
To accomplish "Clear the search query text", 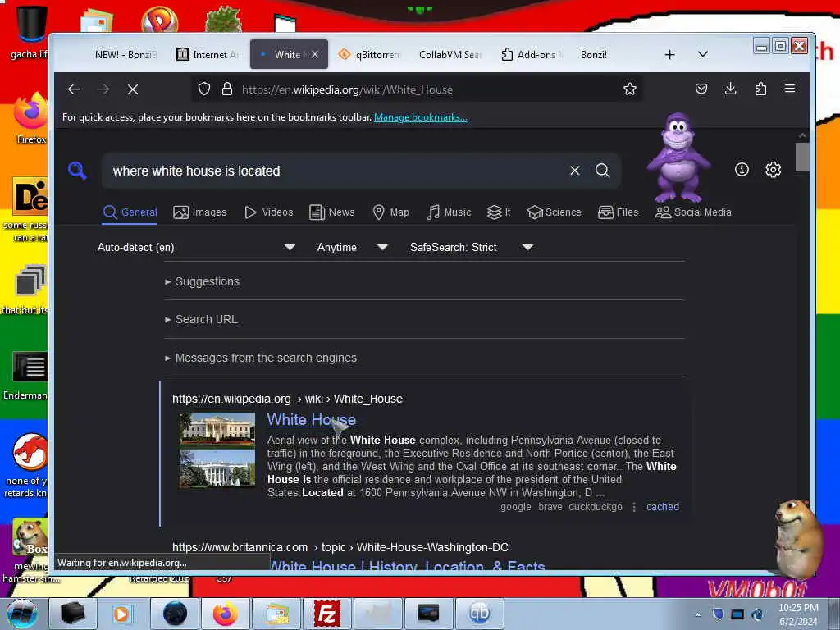I will 575,171.
